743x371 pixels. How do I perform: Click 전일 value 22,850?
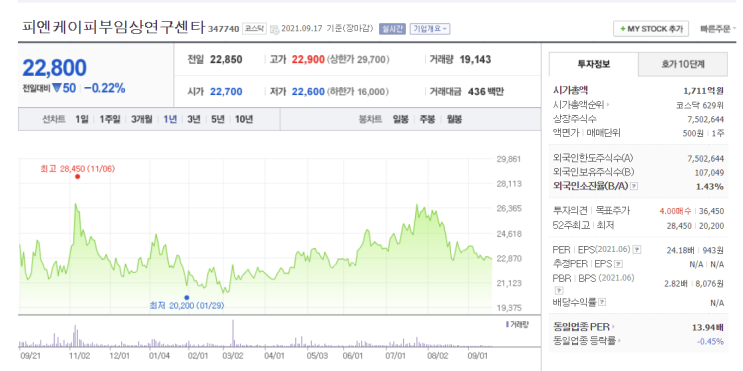[226, 60]
